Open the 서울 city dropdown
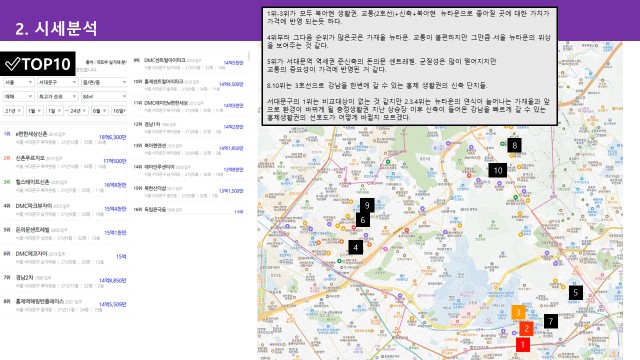The image size is (640, 360). (19, 82)
